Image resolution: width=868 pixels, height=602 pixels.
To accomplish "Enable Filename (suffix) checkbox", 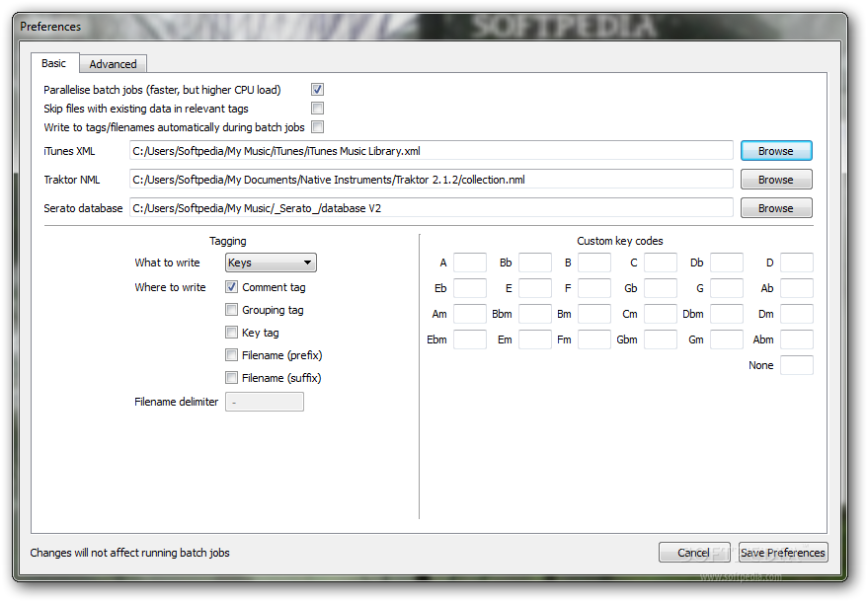I will coord(231,377).
